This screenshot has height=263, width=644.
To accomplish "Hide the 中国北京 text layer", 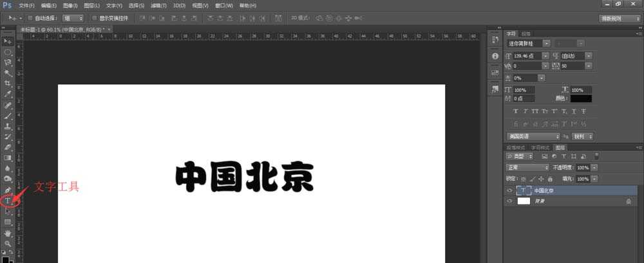I will pos(510,190).
